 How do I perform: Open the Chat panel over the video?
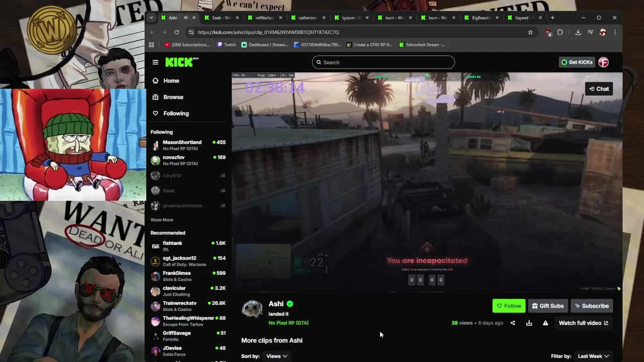point(599,89)
